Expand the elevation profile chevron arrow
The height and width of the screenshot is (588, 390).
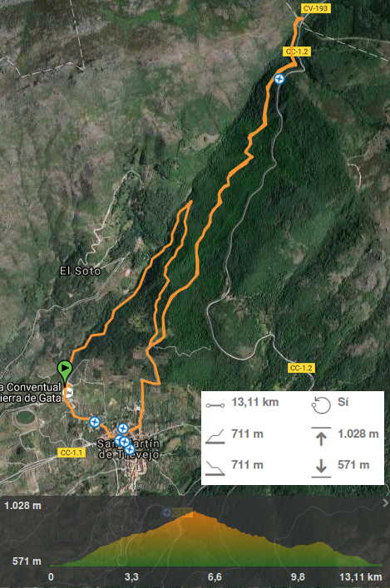(385, 503)
